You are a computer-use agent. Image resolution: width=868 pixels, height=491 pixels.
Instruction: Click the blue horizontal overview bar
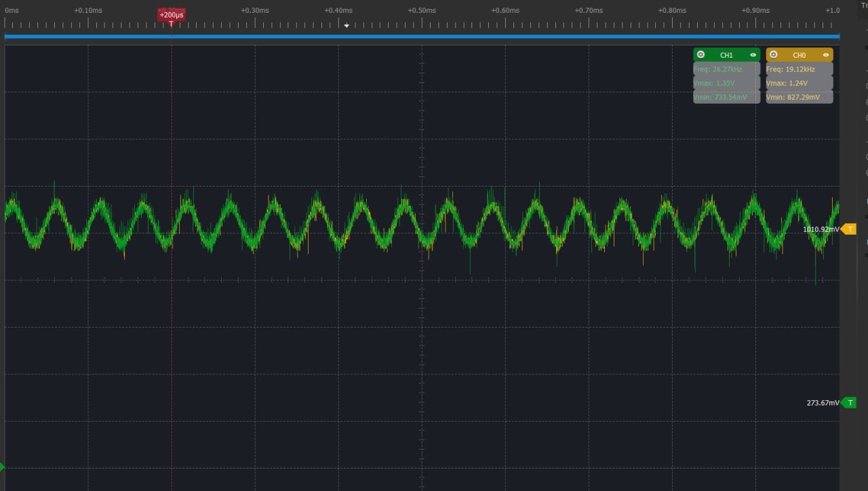tap(422, 37)
